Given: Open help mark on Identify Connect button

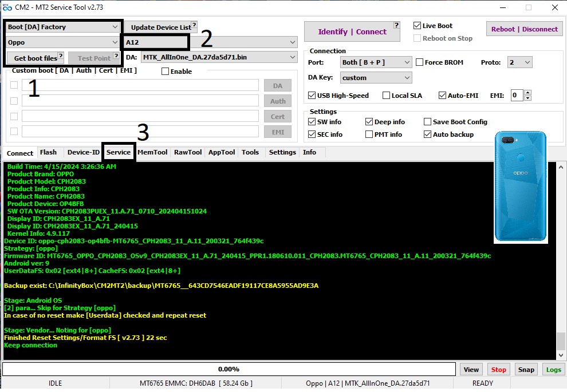Looking at the screenshot, I should (x=397, y=25).
